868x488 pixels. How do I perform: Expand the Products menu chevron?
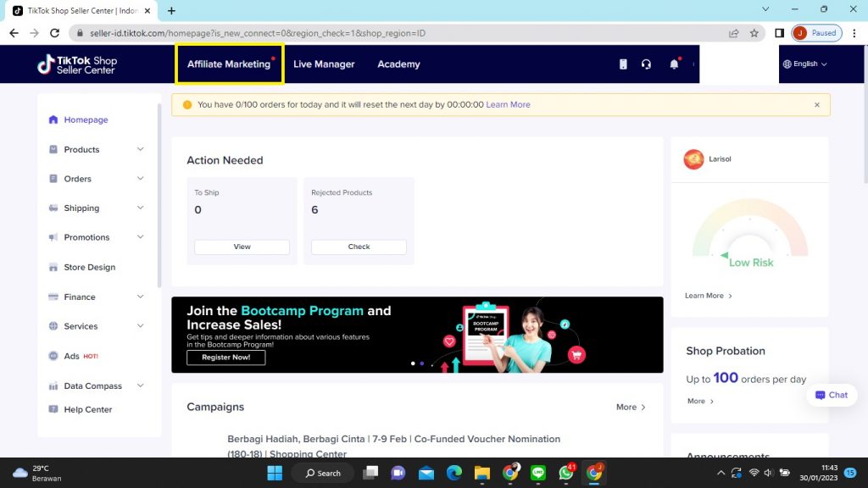click(141, 149)
